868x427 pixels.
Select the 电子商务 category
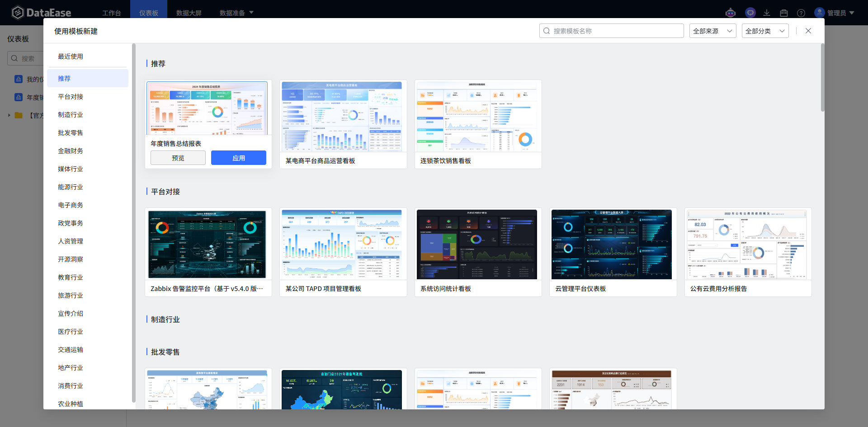point(88,205)
